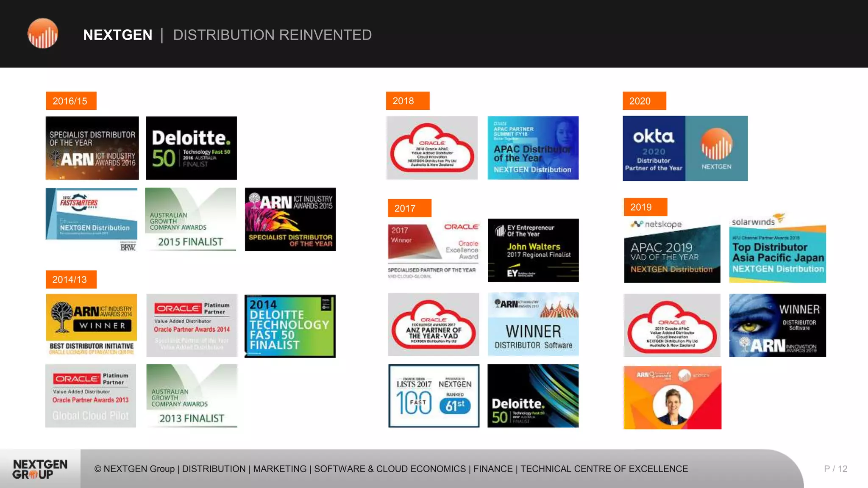
Task: Select the ARN Innovation Awards 2019 Winner image
Action: (777, 325)
